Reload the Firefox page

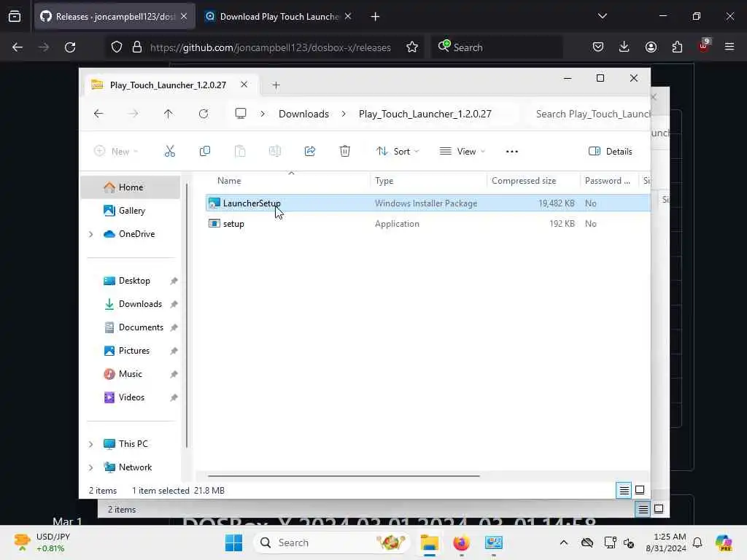(70, 47)
